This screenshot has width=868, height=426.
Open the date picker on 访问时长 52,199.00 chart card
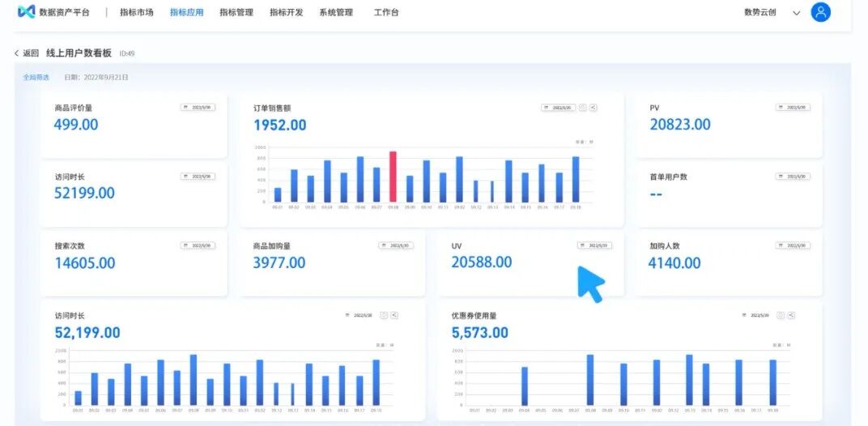point(359,315)
